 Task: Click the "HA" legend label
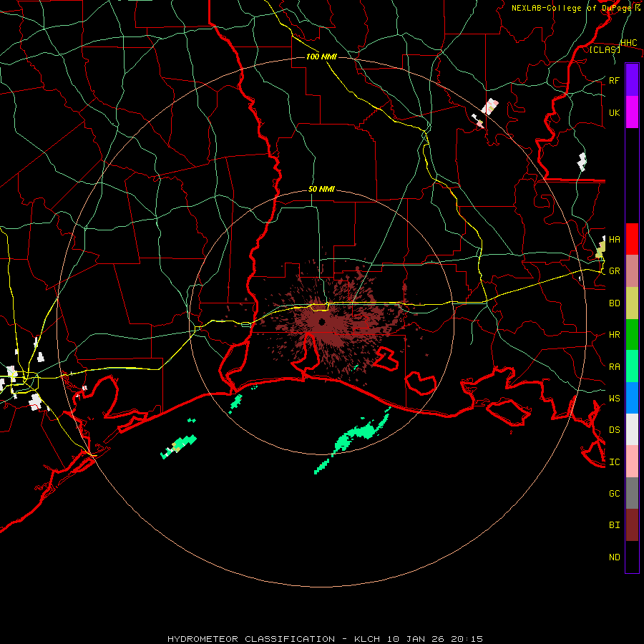tap(614, 240)
